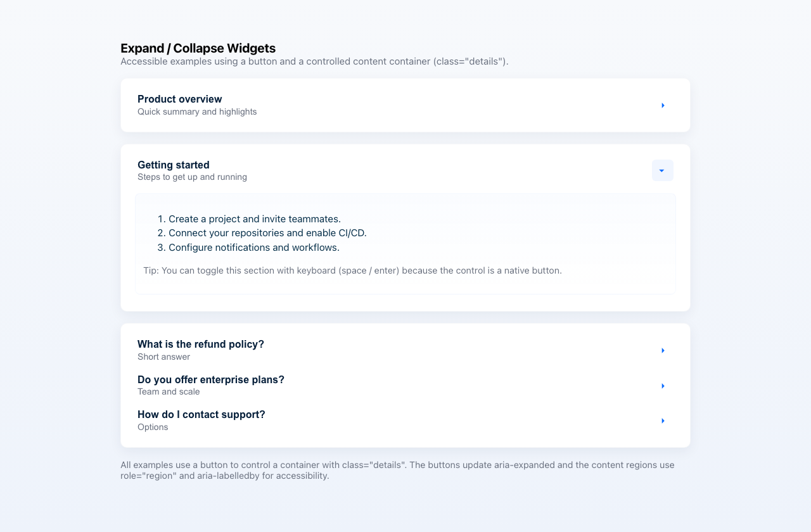Click the Product overview title
This screenshot has height=532, width=811.
[179, 99]
